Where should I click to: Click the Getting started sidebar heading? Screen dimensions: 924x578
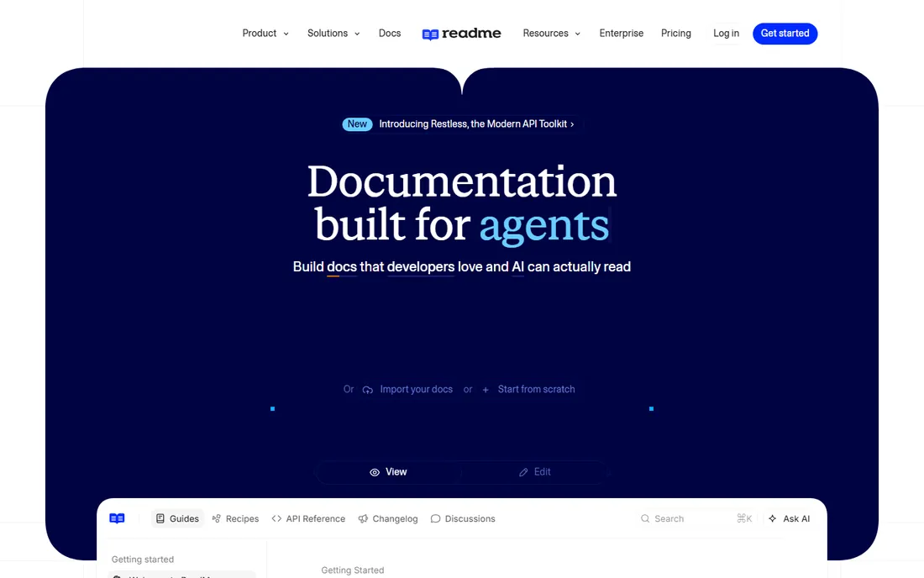click(143, 560)
